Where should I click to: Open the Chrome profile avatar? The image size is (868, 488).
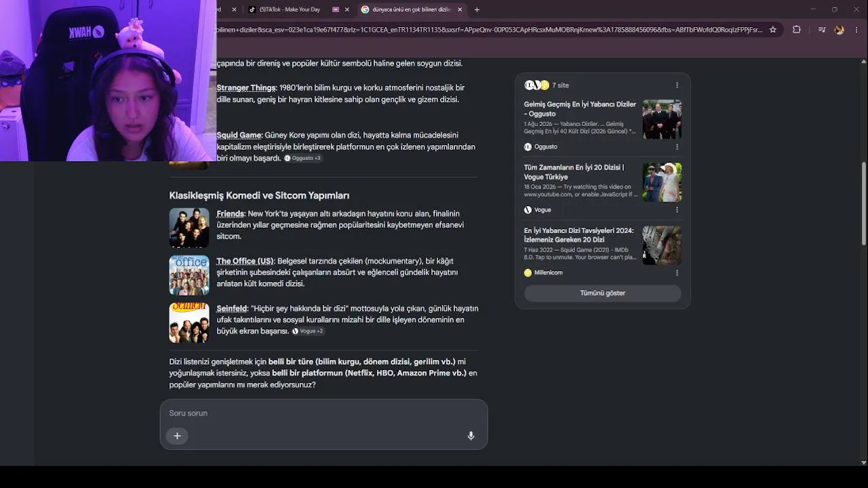coord(840,30)
